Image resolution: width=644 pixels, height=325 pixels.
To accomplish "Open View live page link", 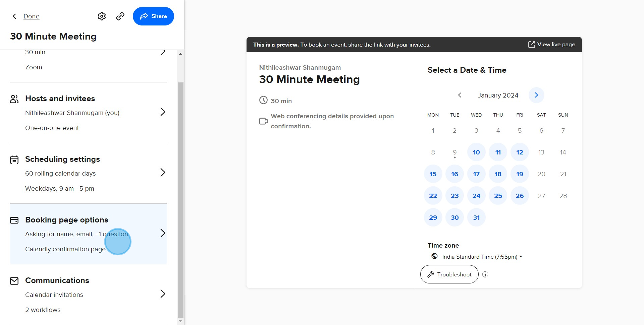I will click(x=552, y=44).
